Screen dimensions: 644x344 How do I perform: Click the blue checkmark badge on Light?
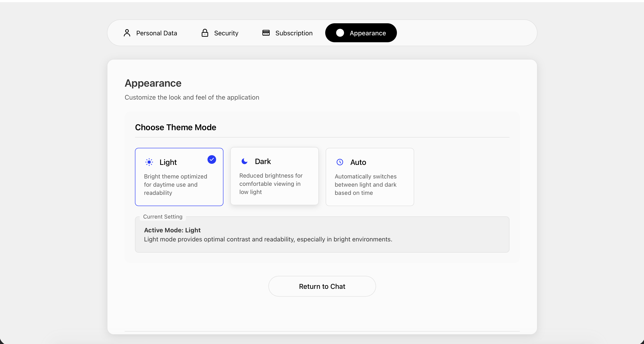(x=212, y=159)
